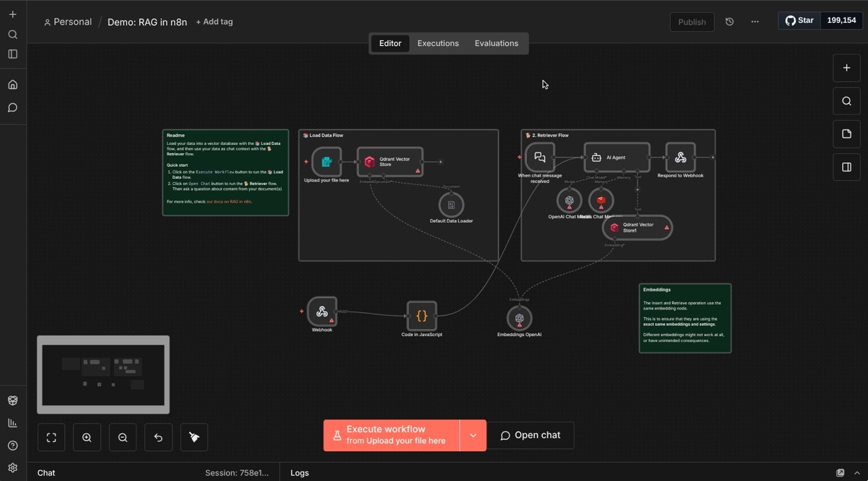Toggle the left sidebar panel
Image resolution: width=868 pixels, height=481 pixels.
click(x=13, y=54)
